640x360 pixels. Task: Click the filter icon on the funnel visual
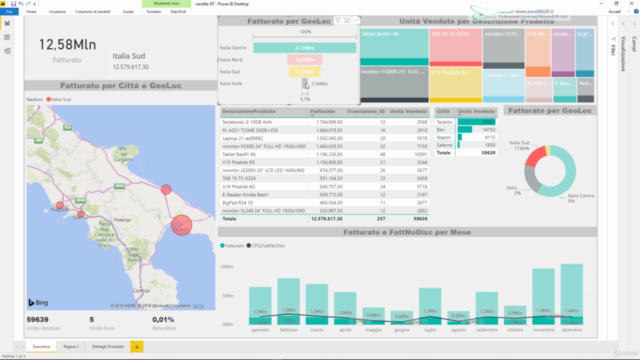(338, 20)
